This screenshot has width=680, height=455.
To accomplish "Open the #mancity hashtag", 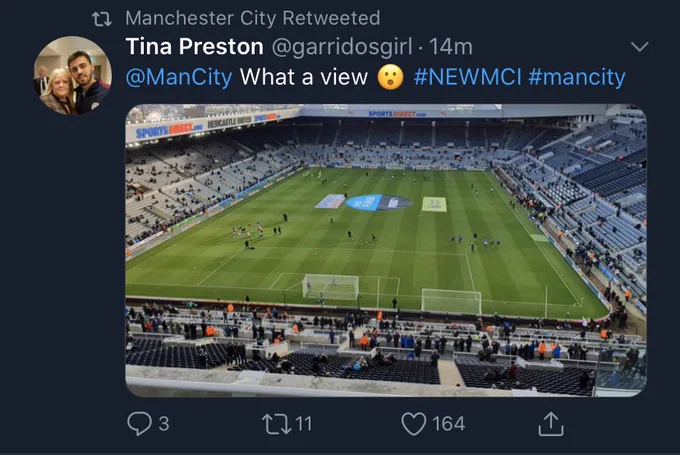I will pos(577,77).
